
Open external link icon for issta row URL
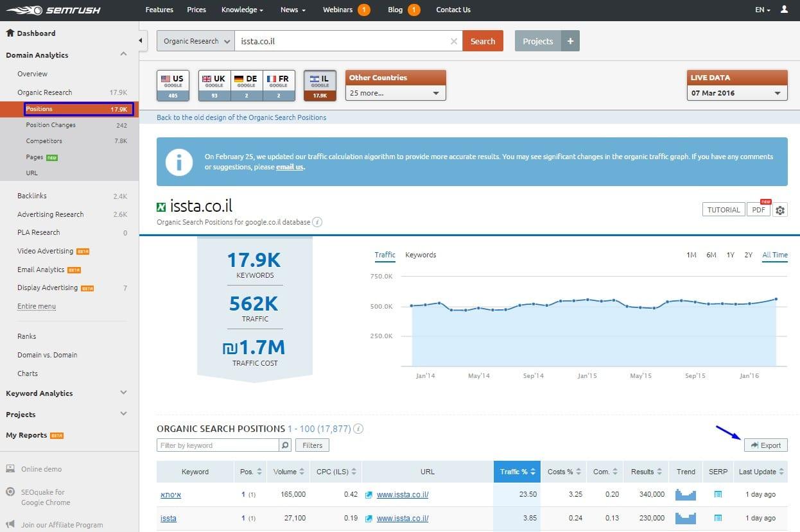[x=369, y=519]
